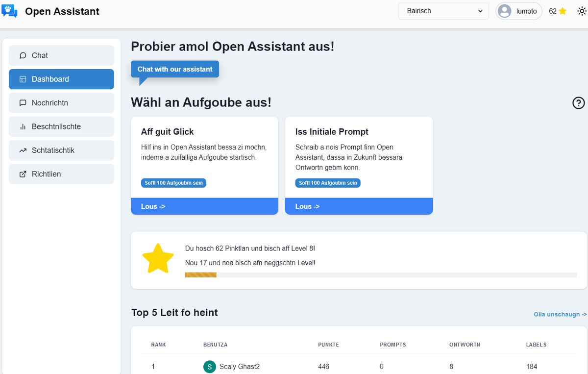Click the green S avatar of Scaly Ghast2

click(x=209, y=367)
